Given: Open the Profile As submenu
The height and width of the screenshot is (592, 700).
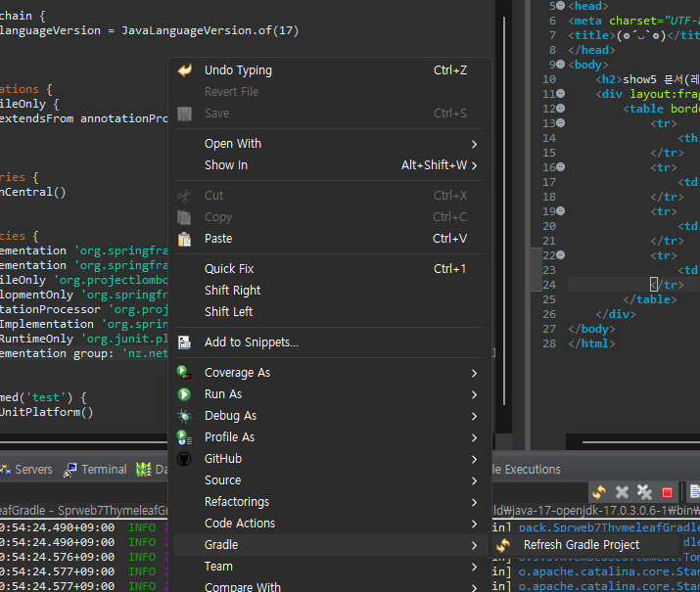Looking at the screenshot, I should click(x=330, y=437).
